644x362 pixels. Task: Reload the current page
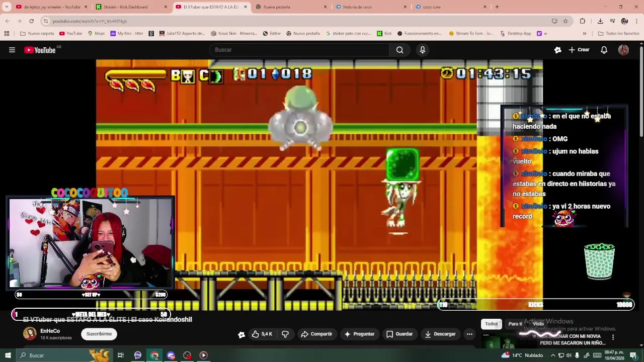tap(31, 21)
